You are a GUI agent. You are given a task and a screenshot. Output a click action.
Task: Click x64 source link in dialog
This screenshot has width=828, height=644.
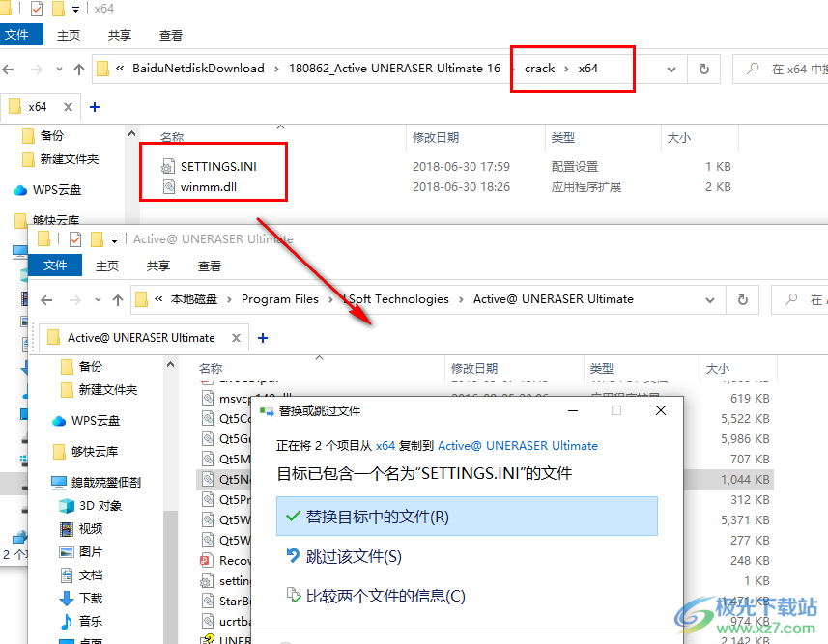[385, 446]
